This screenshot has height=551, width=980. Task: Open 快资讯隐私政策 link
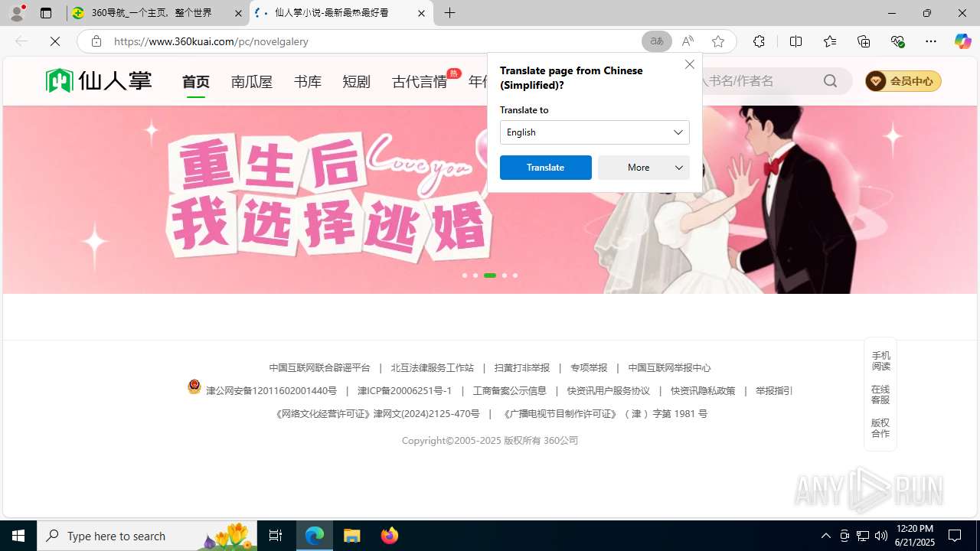703,391
